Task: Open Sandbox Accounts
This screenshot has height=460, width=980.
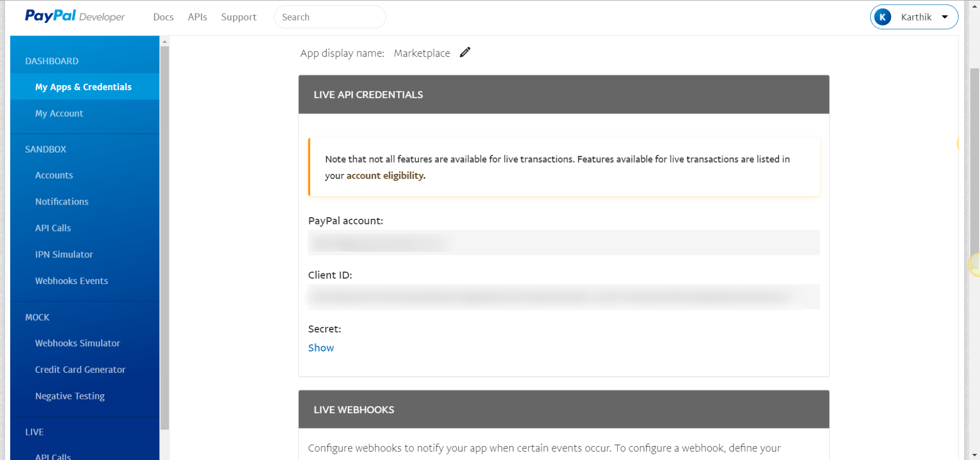Action: [x=54, y=175]
